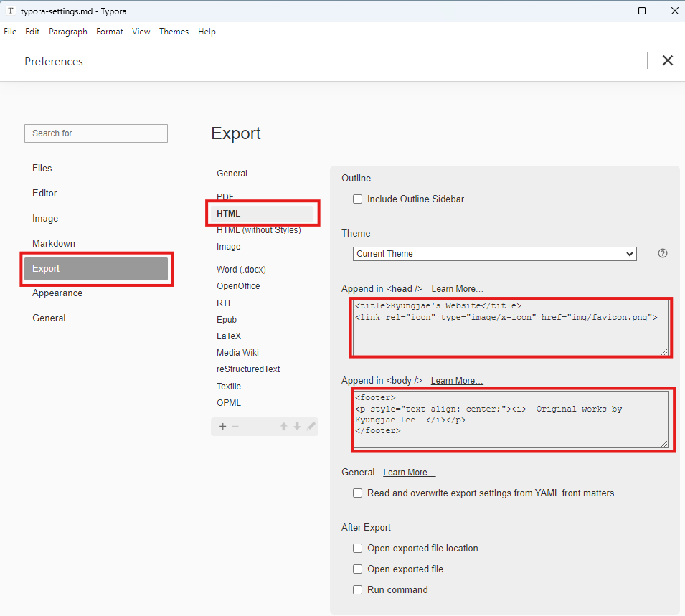Screen dimensions: 685x616
Task: Select PDF export format
Action: pyautogui.click(x=225, y=196)
